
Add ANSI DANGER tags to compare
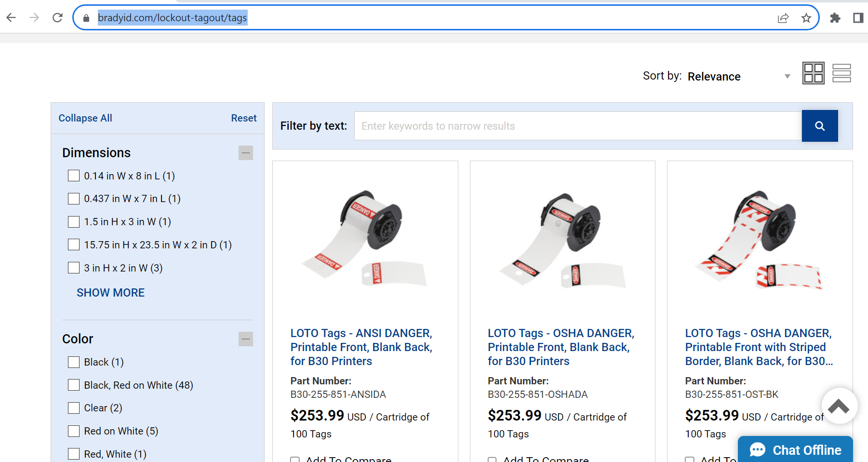click(x=295, y=460)
